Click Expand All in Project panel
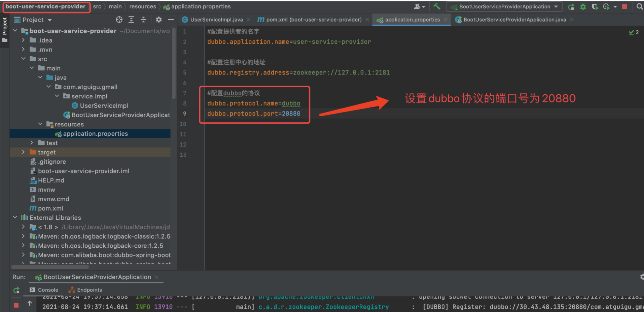This screenshot has height=312, width=644. click(131, 20)
